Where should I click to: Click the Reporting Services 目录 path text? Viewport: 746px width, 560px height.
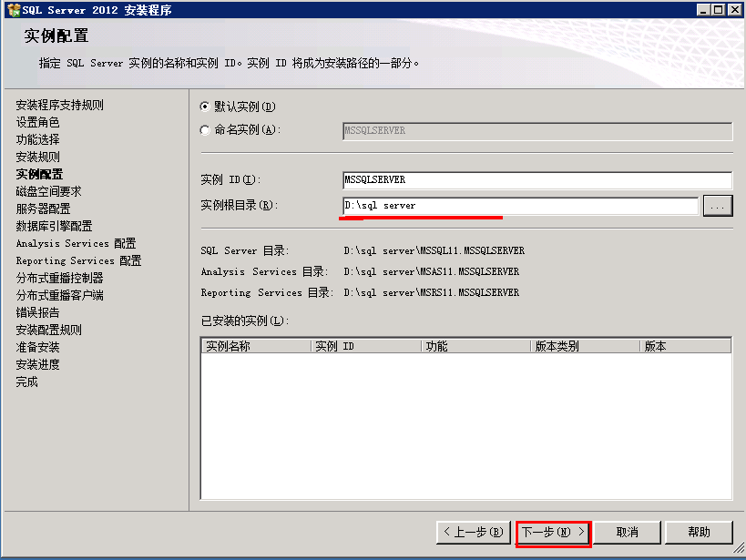(431, 292)
